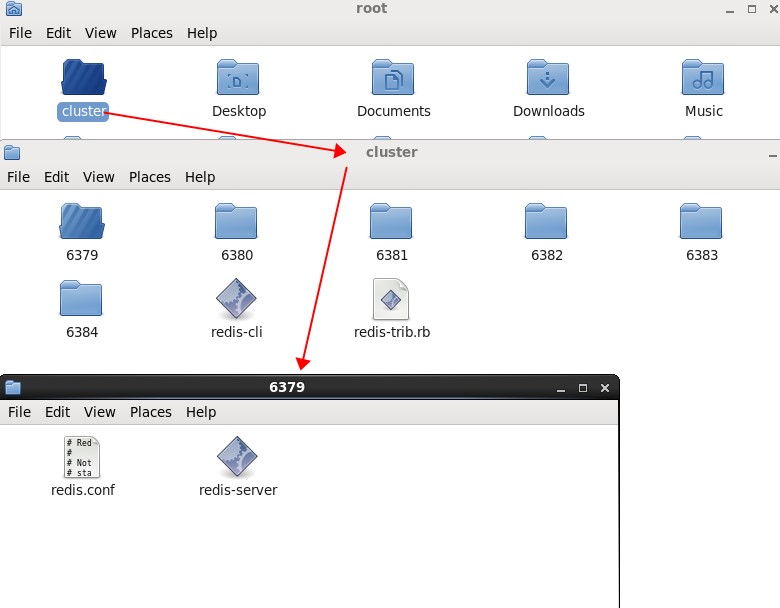Viewport: 780px width, 608px height.
Task: Select the redis-trib.rb script file icon
Action: click(x=391, y=299)
